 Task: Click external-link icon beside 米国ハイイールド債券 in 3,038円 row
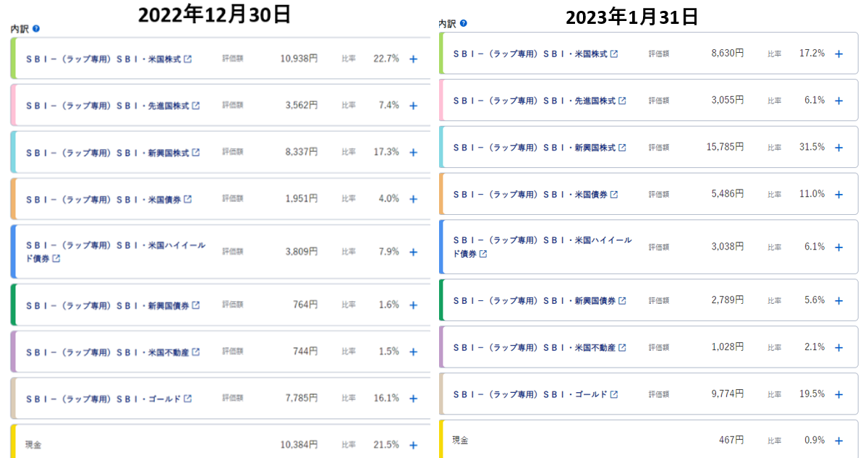pyautogui.click(x=483, y=253)
